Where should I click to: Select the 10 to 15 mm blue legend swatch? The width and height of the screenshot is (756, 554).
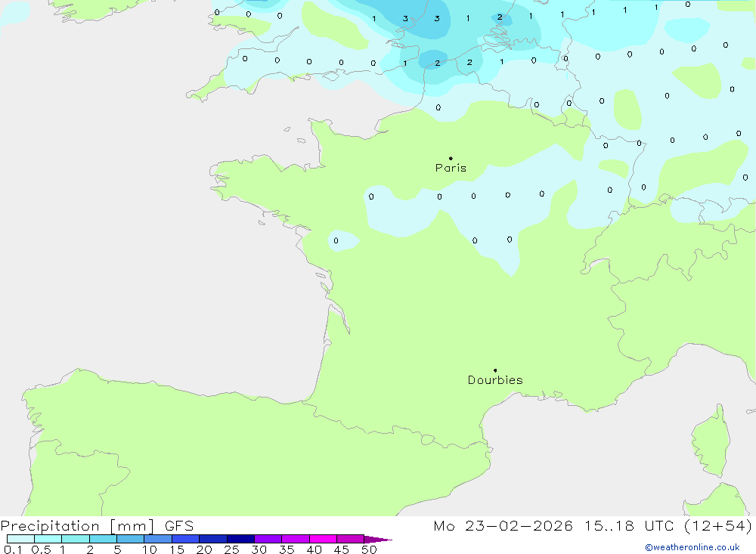pos(158,539)
